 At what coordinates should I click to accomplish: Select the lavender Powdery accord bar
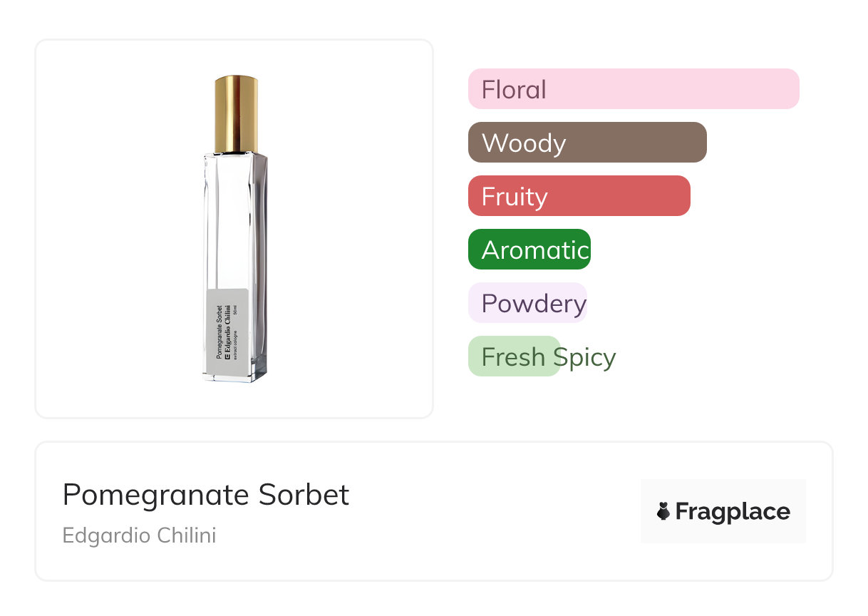coord(527,303)
